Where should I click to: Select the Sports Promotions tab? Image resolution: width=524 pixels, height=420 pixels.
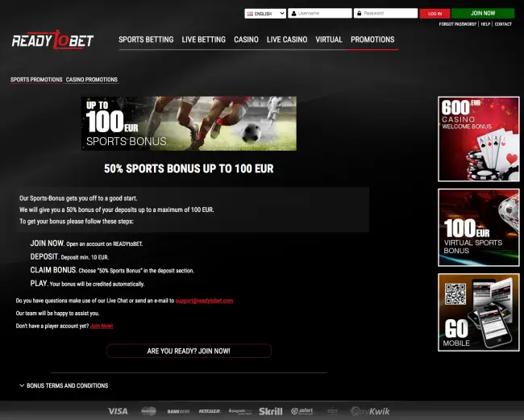tap(35, 80)
